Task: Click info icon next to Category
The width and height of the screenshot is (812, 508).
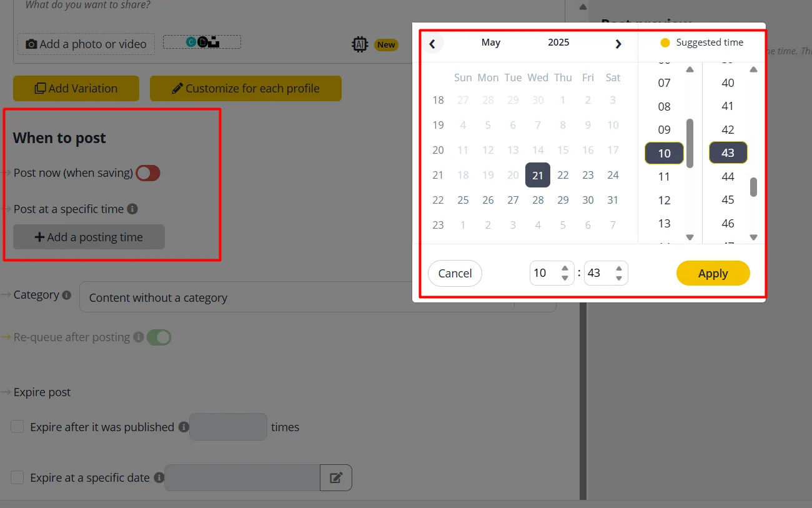Action: click(x=67, y=295)
